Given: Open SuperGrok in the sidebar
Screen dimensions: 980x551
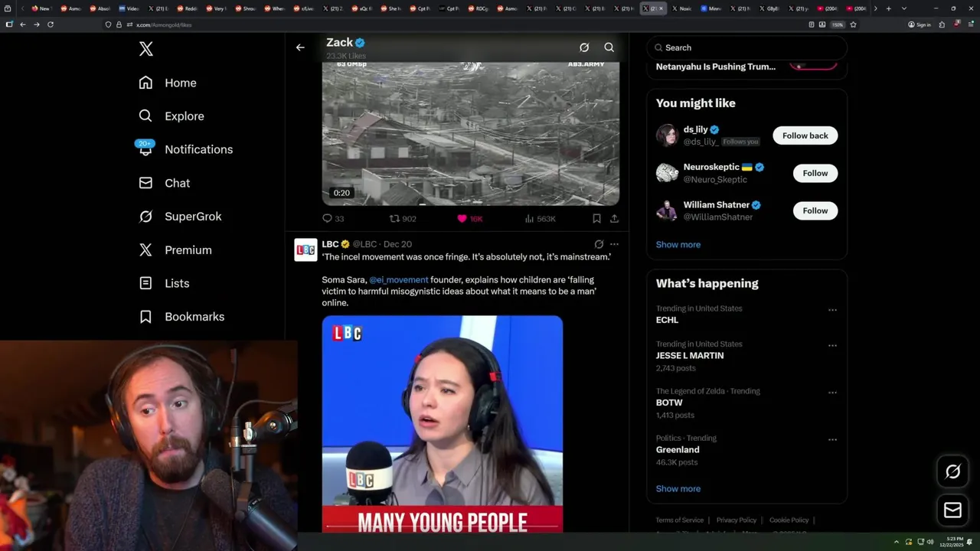Looking at the screenshot, I should (x=180, y=217).
